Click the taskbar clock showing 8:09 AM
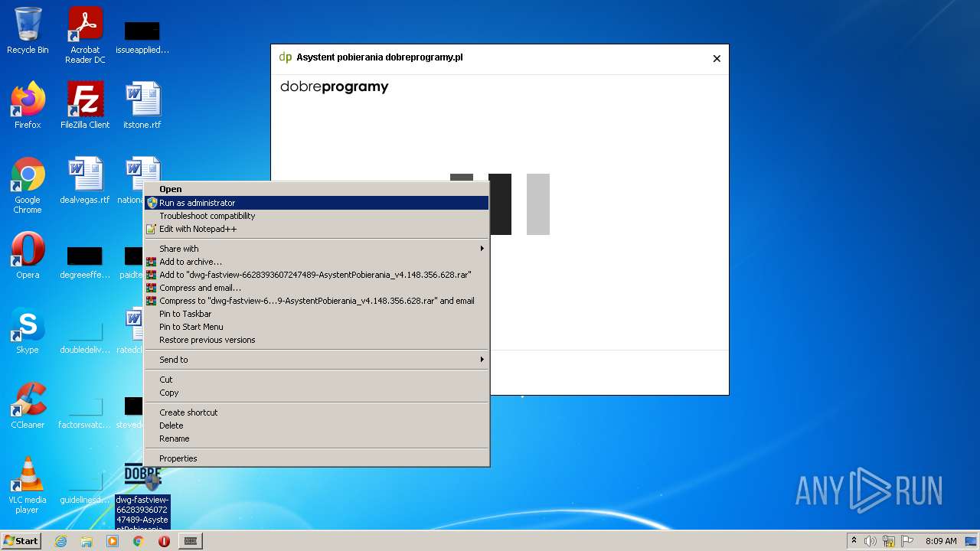This screenshot has height=551, width=980. click(x=941, y=541)
